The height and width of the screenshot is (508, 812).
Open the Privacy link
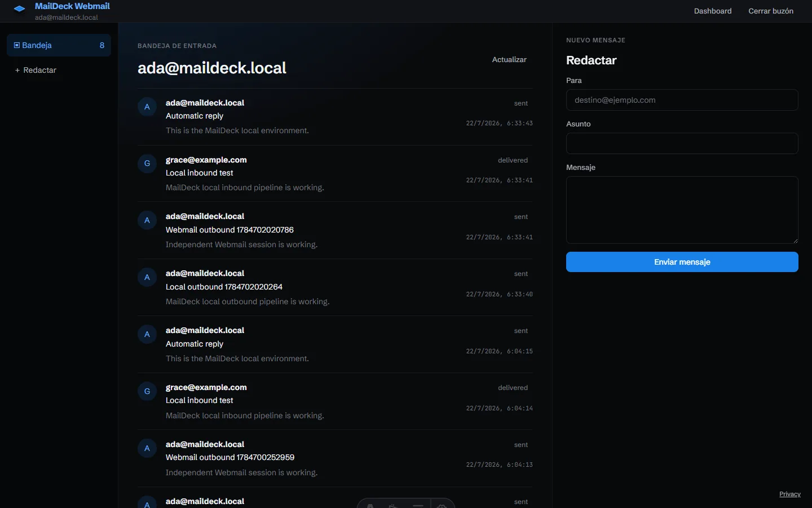(x=790, y=494)
